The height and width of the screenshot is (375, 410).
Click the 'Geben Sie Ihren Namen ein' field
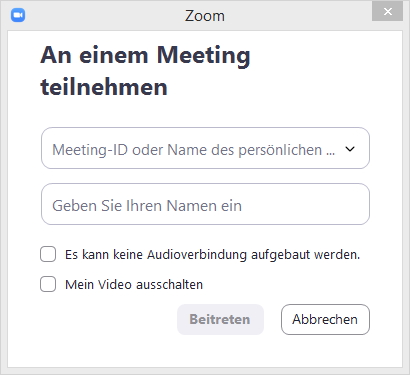pos(205,204)
